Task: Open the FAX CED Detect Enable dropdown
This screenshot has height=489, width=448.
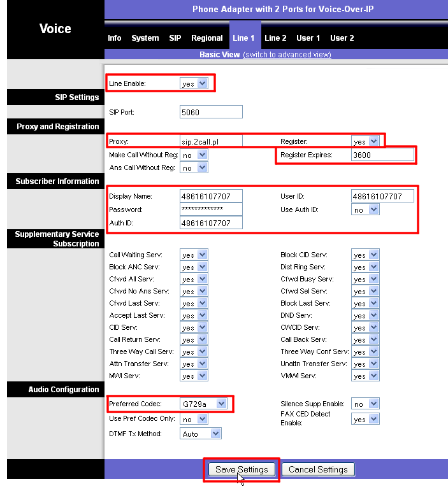Action: tap(365, 419)
